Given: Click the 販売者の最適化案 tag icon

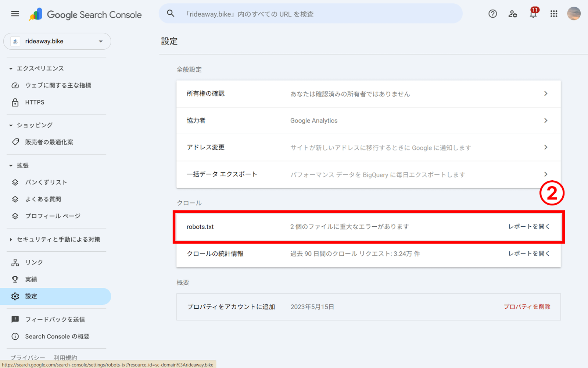Looking at the screenshot, I should point(15,142).
